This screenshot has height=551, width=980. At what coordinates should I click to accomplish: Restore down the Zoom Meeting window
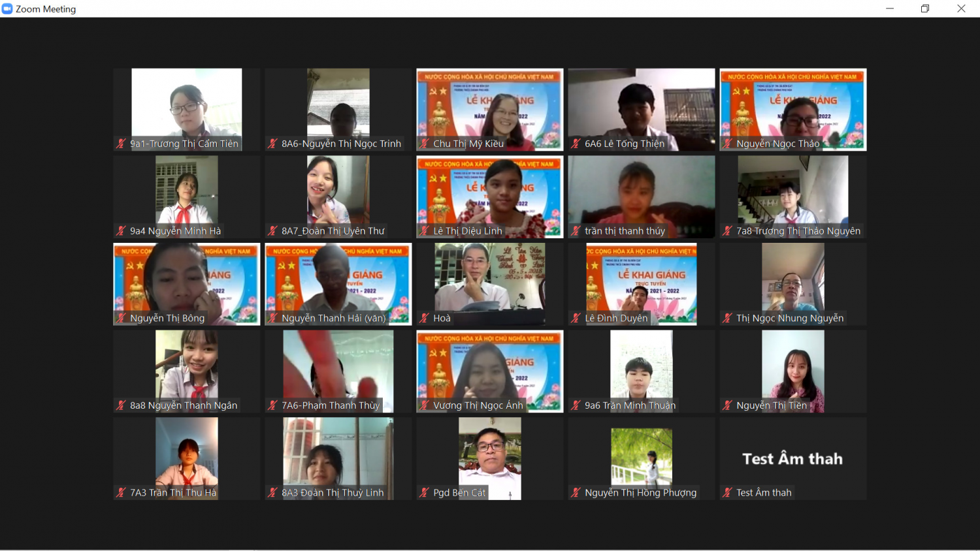coord(925,8)
